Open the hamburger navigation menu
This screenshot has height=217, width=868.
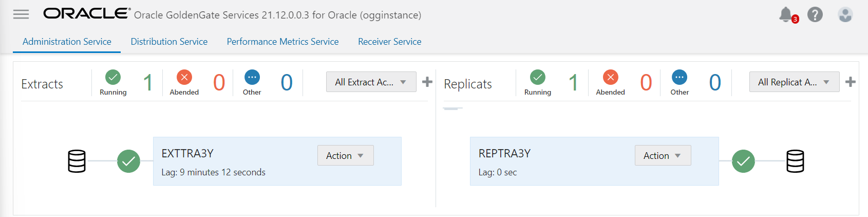coord(21,14)
